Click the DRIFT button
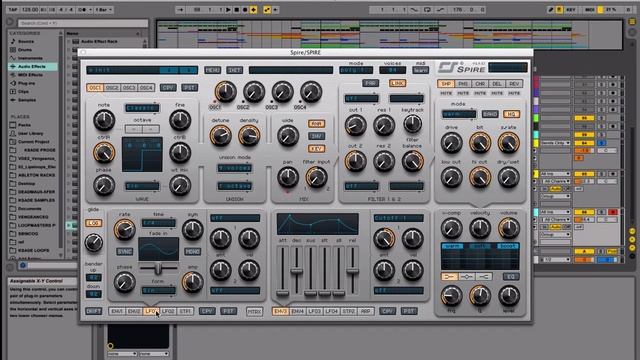640x360 pixels. pos(93,311)
